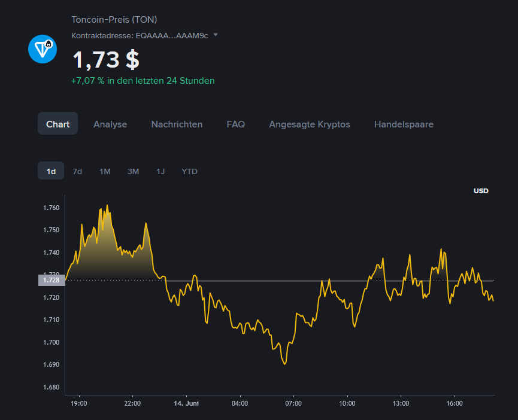
Task: Switch chart to 3M range
Action: 133,172
